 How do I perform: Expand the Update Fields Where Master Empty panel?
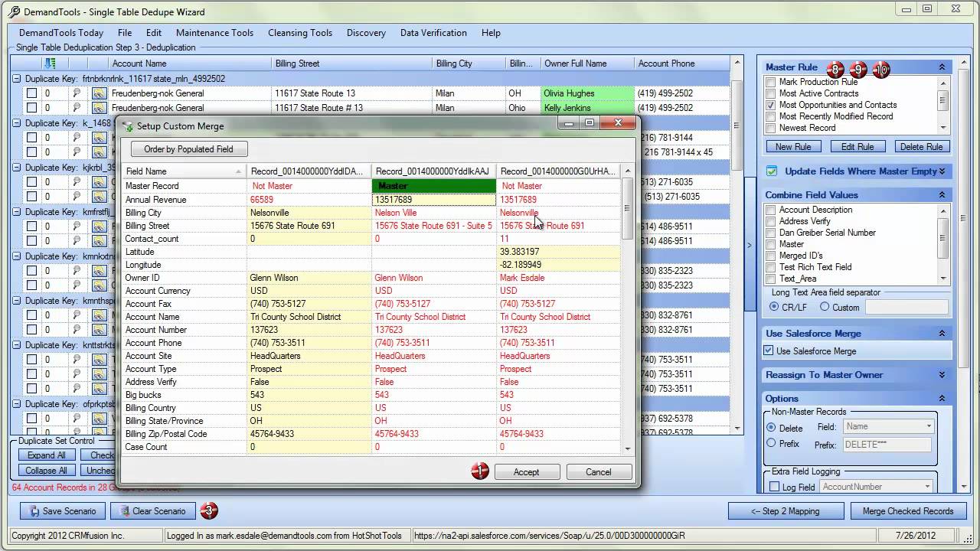(942, 171)
